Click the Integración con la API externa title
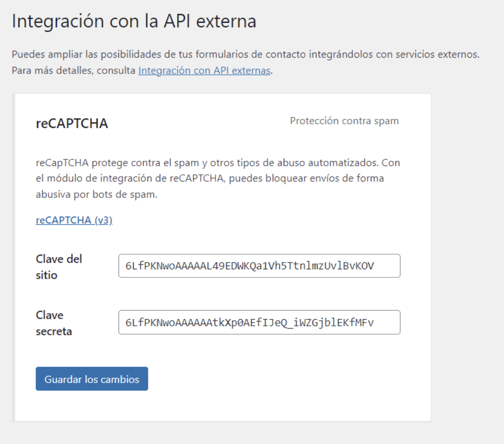Image resolution: width=504 pixels, height=444 pixels. pyautogui.click(x=134, y=21)
